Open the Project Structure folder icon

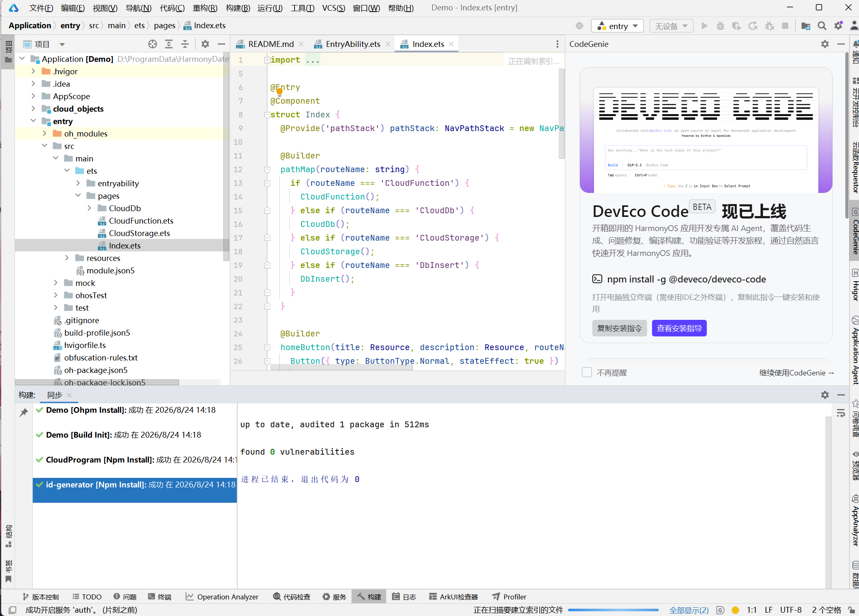click(x=806, y=26)
